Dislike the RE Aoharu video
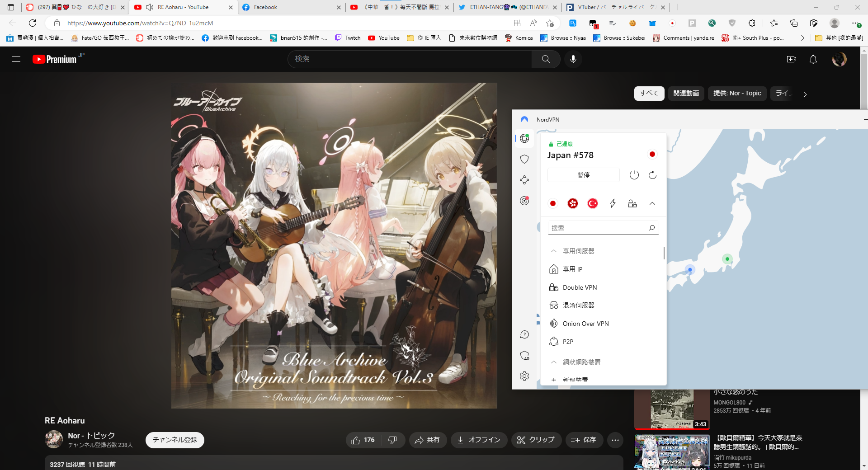 pyautogui.click(x=392, y=440)
